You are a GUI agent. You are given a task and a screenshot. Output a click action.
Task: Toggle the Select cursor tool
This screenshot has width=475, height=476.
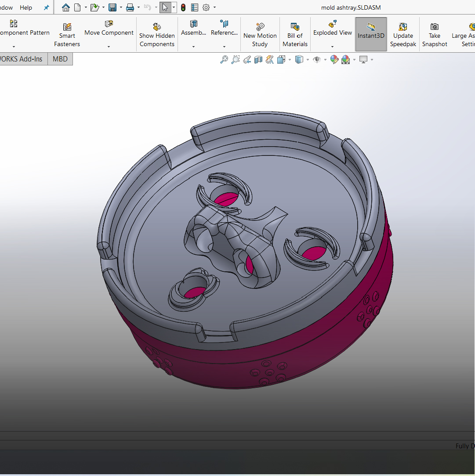(165, 7)
